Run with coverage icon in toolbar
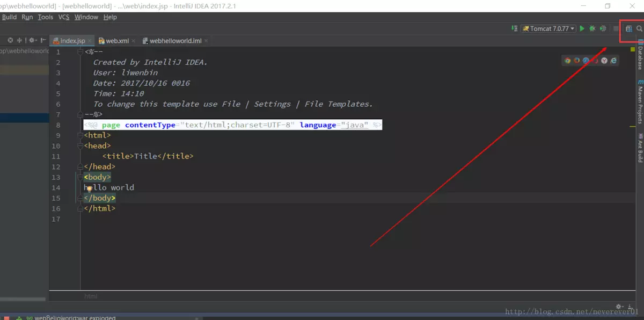 pos(603,28)
